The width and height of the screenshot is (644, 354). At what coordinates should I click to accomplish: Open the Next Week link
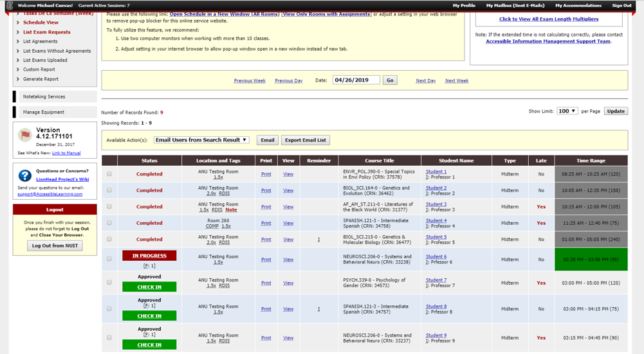point(456,81)
